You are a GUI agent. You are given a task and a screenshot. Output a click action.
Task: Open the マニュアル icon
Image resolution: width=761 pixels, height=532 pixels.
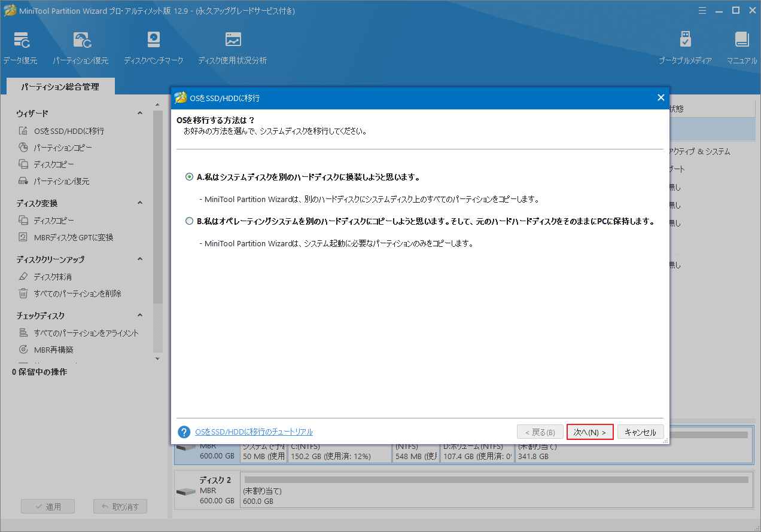tap(742, 48)
